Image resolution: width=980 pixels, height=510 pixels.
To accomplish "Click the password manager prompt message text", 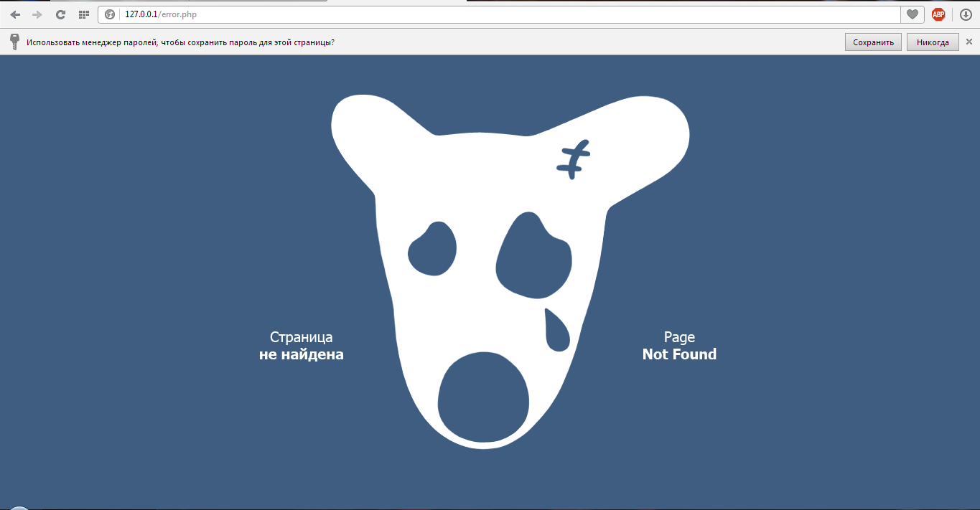I will 180,42.
